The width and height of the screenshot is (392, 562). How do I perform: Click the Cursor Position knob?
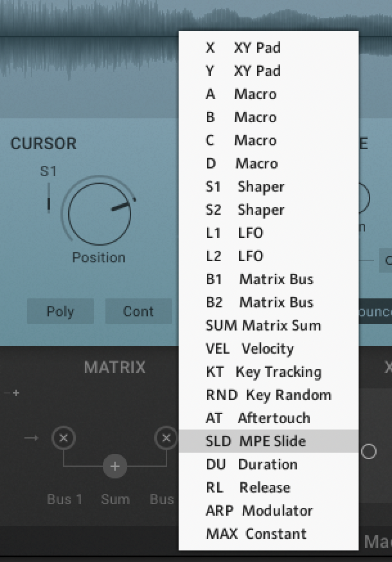(x=99, y=213)
